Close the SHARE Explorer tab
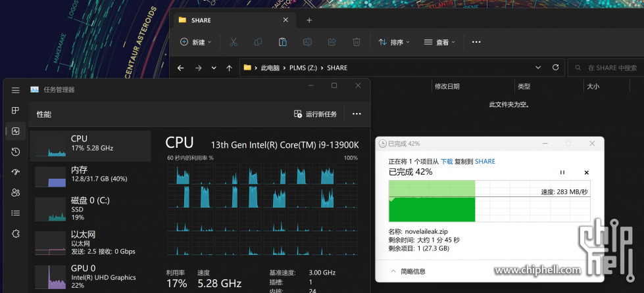The image size is (644, 293). 286,20
